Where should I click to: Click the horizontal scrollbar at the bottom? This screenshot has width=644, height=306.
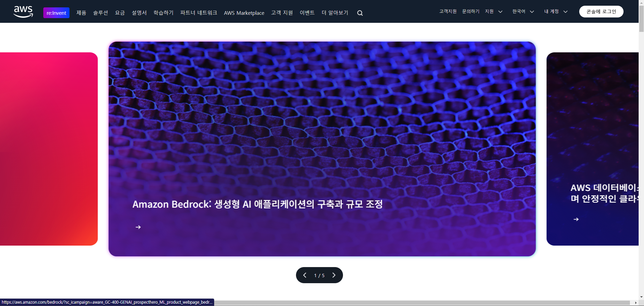[x=422, y=303]
